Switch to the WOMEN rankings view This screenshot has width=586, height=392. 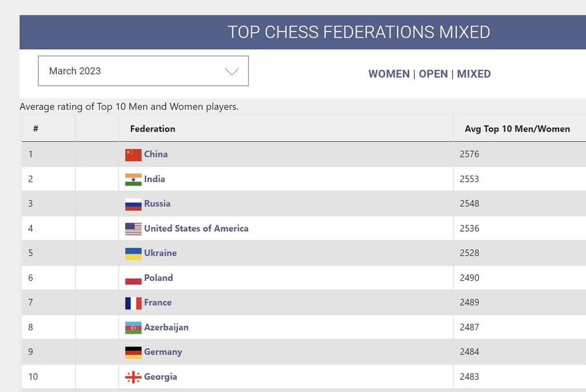pos(389,74)
